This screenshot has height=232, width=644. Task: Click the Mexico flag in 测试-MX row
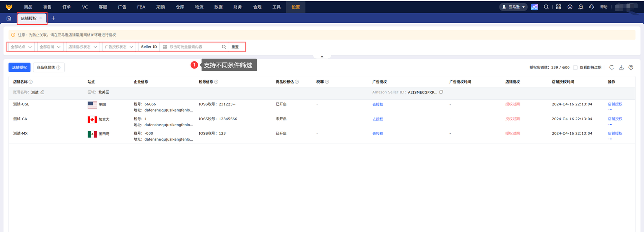coord(92,134)
